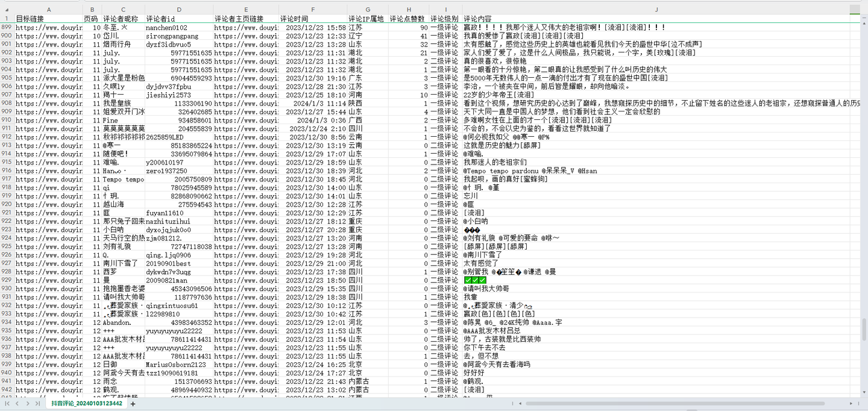Select column C header
Image resolution: width=868 pixels, height=411 pixels.
[123, 10]
